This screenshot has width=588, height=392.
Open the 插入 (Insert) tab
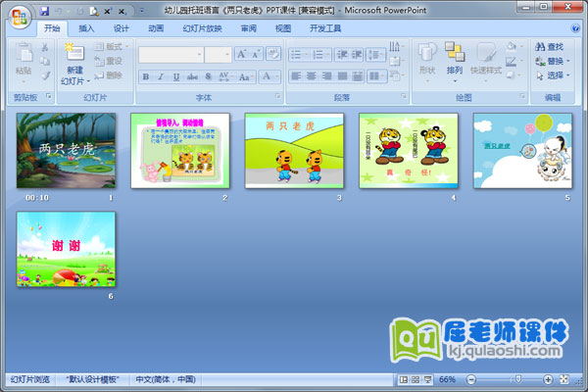click(86, 28)
